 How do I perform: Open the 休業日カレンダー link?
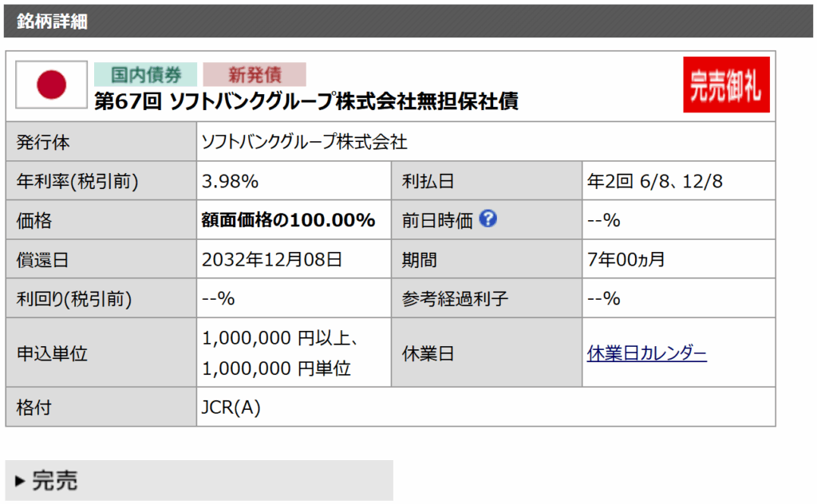tap(646, 352)
